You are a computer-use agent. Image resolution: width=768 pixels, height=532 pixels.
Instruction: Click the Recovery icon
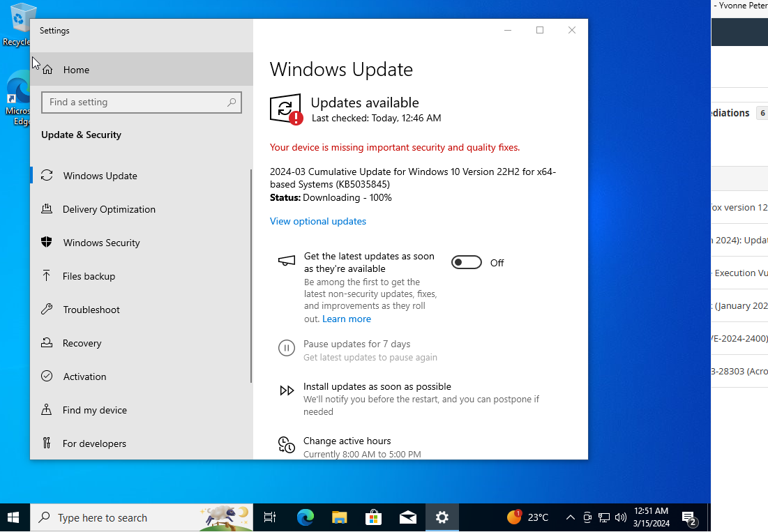(x=47, y=342)
